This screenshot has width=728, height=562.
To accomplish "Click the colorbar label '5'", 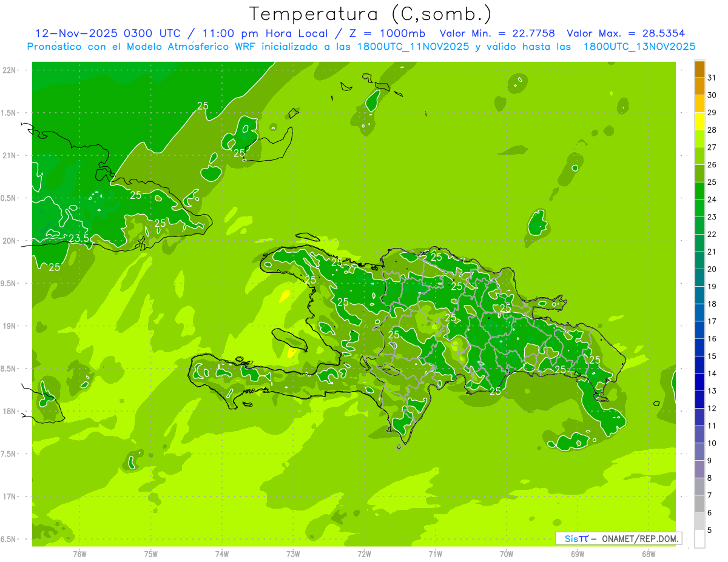I will click(710, 530).
